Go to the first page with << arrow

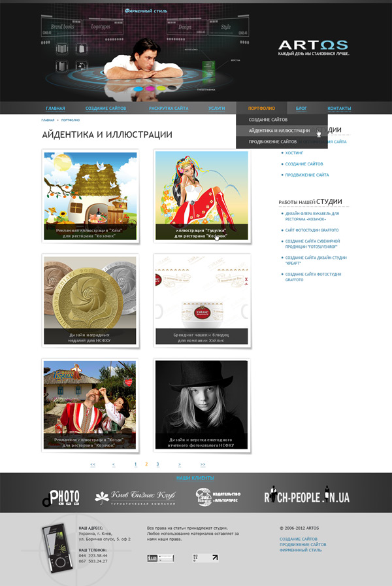click(x=93, y=464)
